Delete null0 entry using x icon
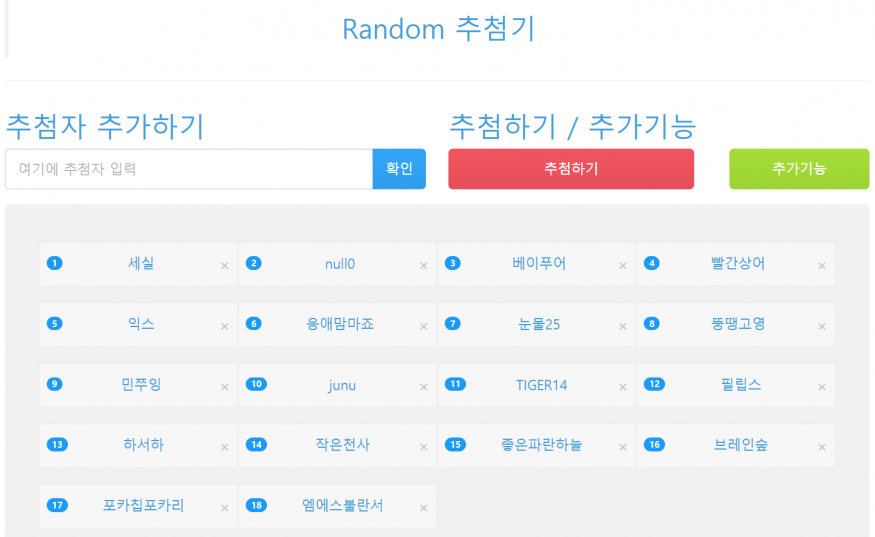Viewport: 875px width, 537px height. click(x=423, y=266)
